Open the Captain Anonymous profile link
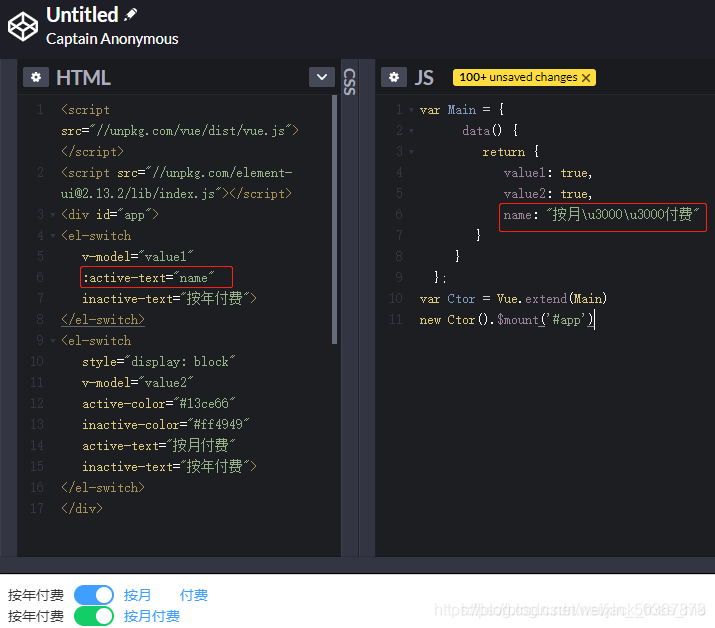Screen dimensions: 715x628 112,39
